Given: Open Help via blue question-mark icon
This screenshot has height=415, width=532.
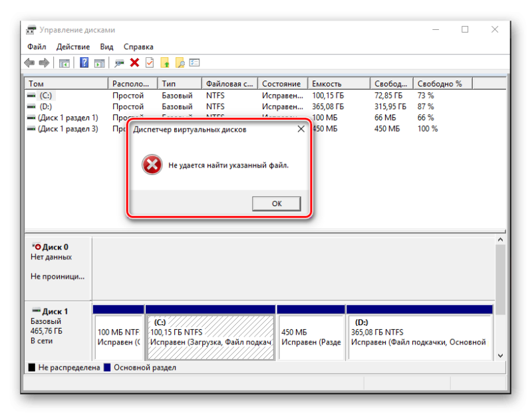Looking at the screenshot, I should tap(84, 63).
